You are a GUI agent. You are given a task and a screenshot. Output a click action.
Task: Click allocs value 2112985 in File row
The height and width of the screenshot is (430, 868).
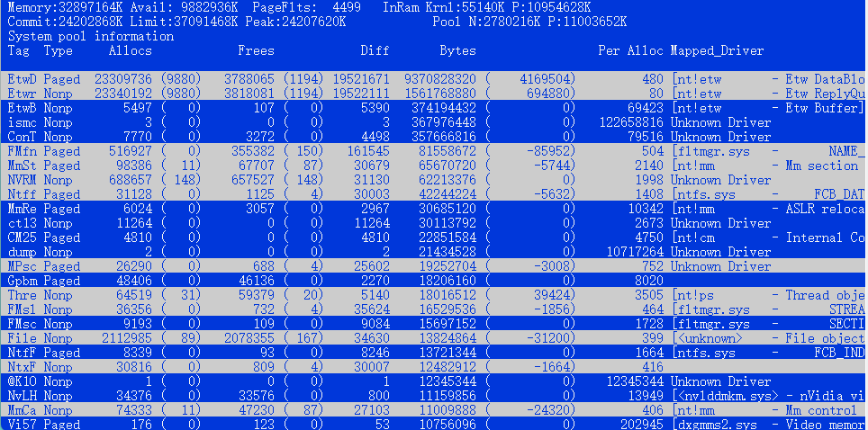[127, 338]
